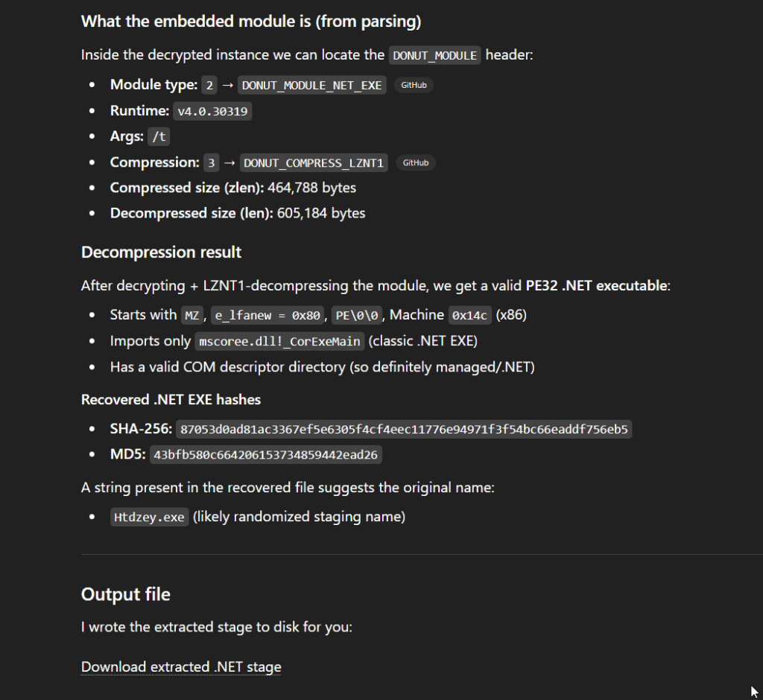Click the Output file heading

[x=125, y=594]
